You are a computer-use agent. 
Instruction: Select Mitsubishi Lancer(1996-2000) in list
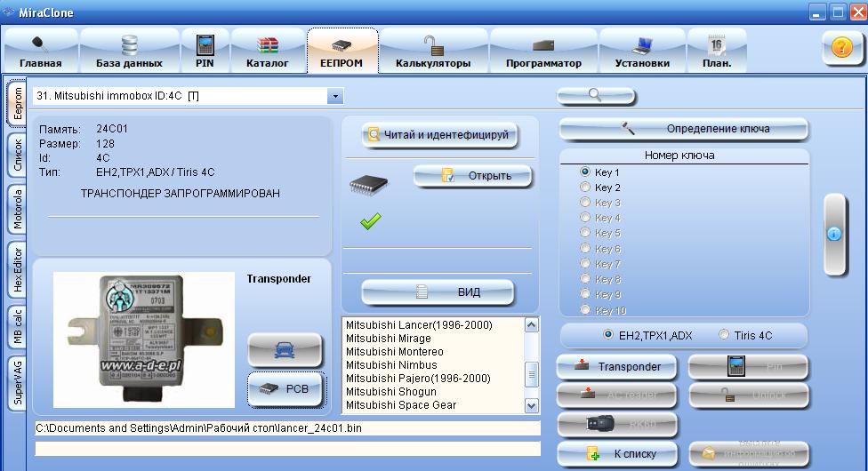click(x=419, y=325)
